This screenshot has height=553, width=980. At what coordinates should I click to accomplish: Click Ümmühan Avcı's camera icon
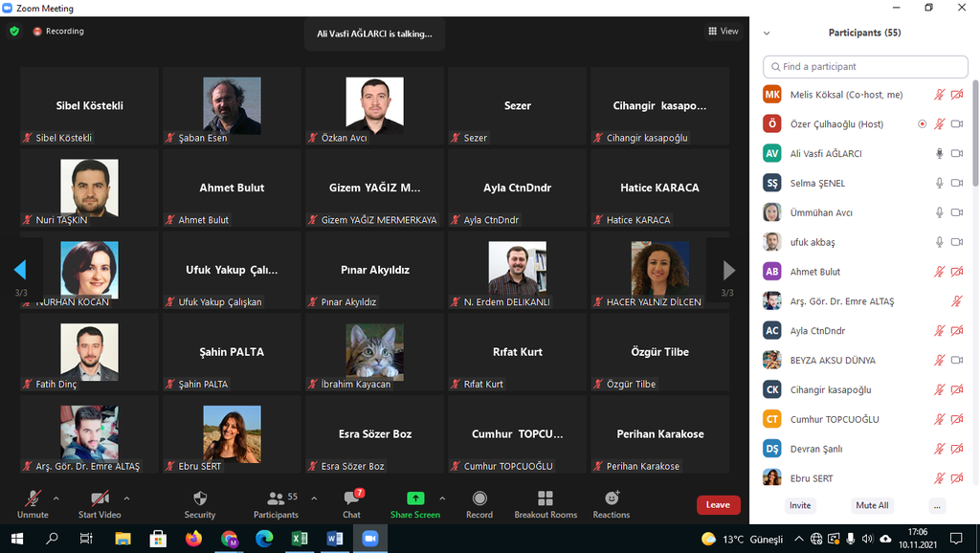[957, 212]
